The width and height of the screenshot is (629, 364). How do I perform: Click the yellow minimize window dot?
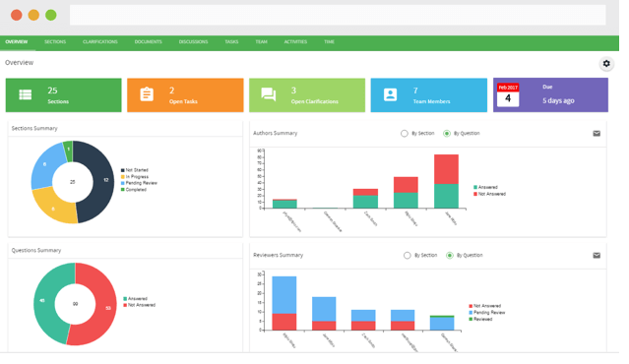pyautogui.click(x=33, y=15)
